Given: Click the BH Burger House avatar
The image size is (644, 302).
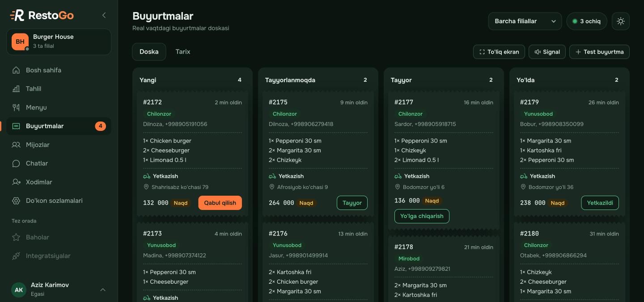Looking at the screenshot, I should (20, 42).
